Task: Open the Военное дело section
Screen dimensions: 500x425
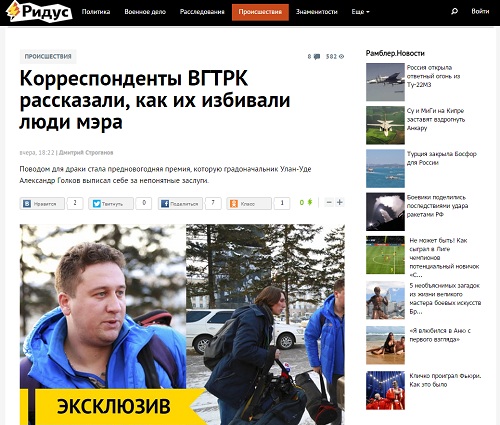Action: coord(145,12)
